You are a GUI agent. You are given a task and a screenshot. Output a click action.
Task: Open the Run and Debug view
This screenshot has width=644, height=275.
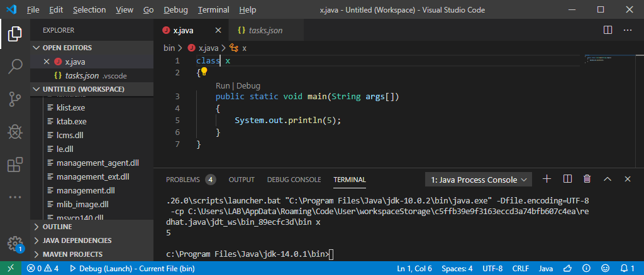click(15, 132)
